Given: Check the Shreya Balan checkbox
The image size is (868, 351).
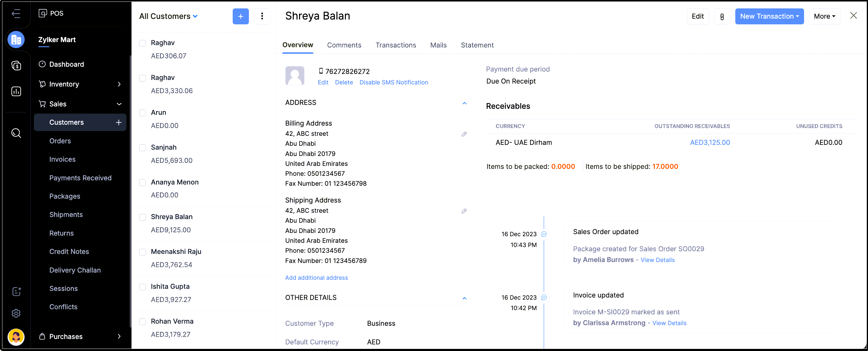Looking at the screenshot, I should tap(143, 217).
